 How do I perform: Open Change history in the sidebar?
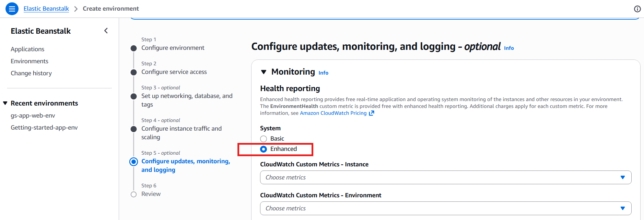point(31,73)
